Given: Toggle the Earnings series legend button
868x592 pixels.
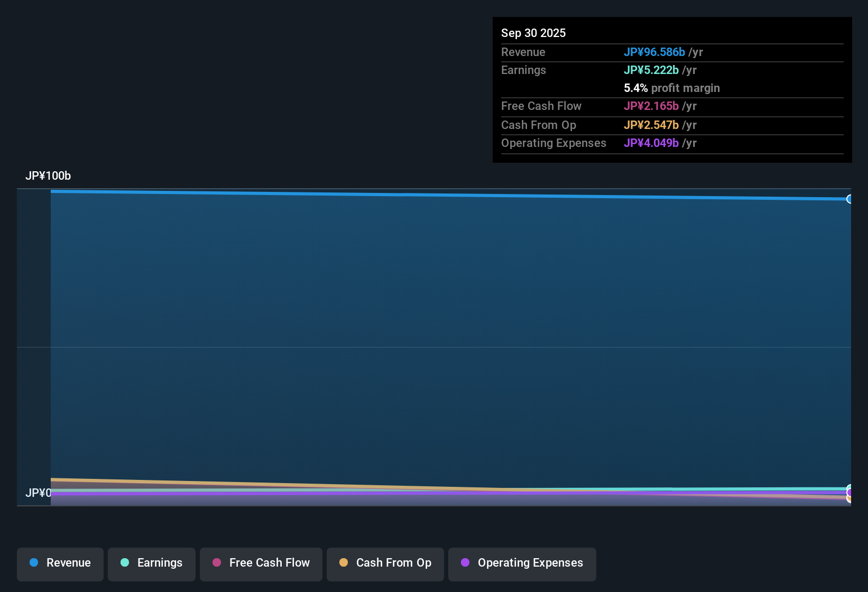Looking at the screenshot, I should pos(152,564).
